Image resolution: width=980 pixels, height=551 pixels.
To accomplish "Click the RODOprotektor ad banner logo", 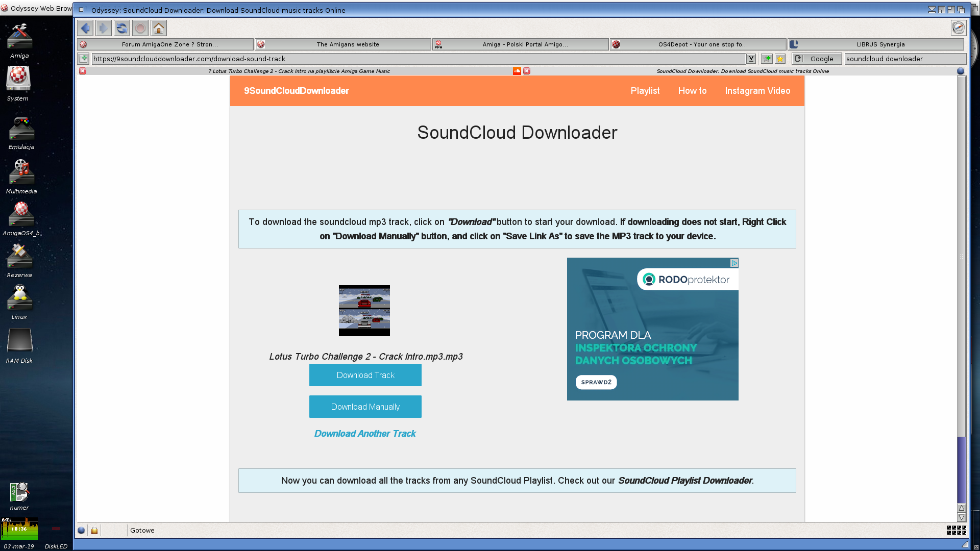I will coord(687,280).
